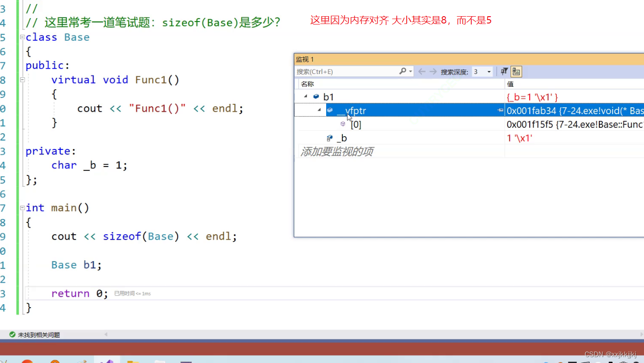Image resolution: width=644 pixels, height=363 pixels.
Task: Click the red note about 内存对齐
Action: [x=401, y=21]
